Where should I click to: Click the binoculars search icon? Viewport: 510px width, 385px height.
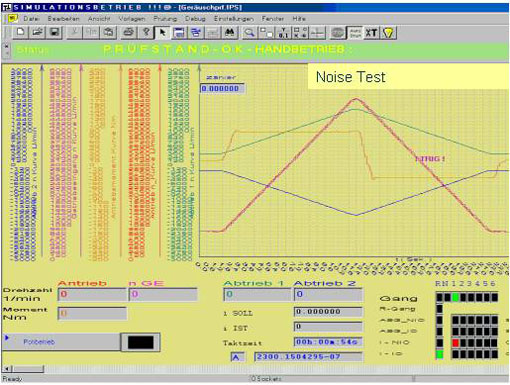[229, 33]
